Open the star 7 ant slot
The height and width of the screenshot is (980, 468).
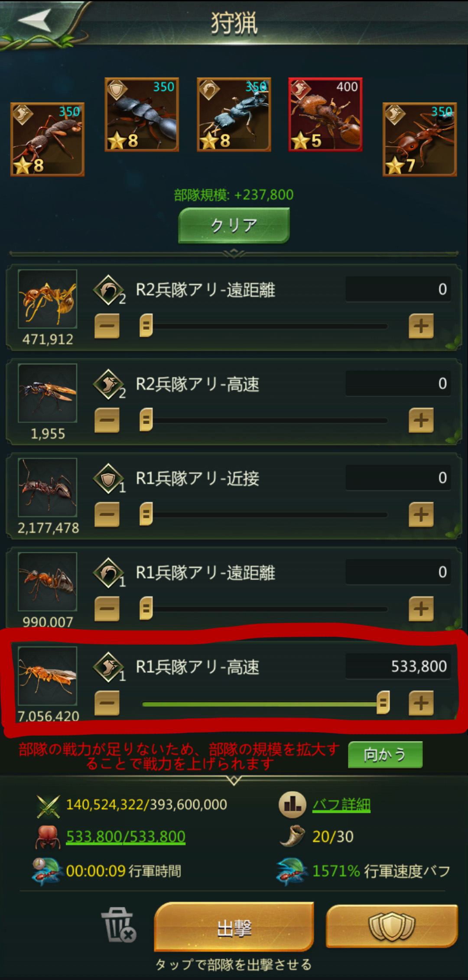coord(419,139)
